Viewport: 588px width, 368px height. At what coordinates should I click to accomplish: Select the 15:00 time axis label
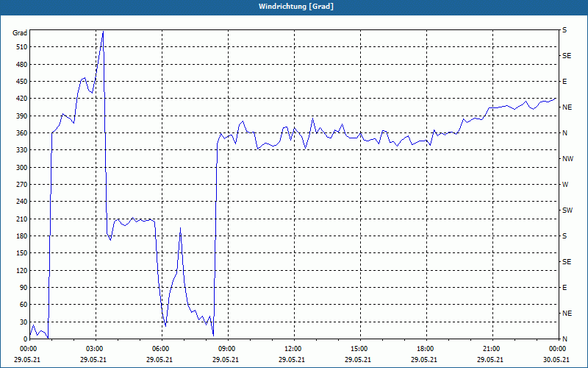[360, 349]
